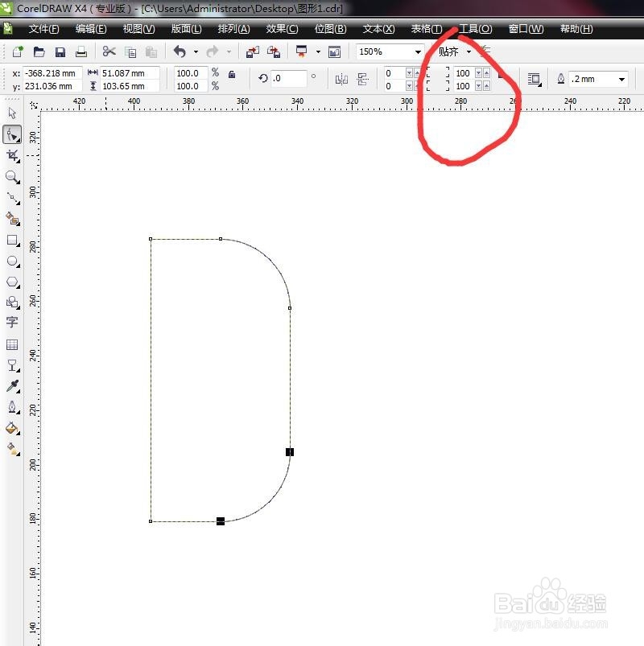Click the Undo button
Viewport: 644px width, 646px height.
180,51
